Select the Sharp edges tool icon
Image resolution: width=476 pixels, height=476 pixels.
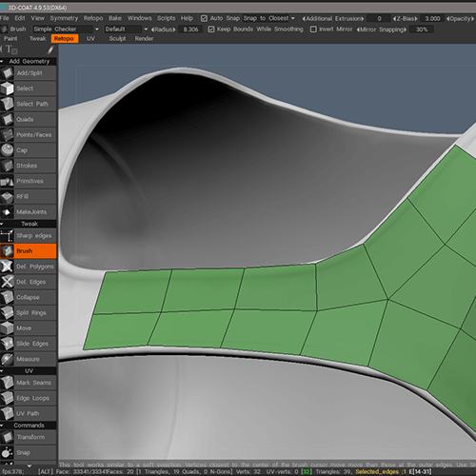[x=7, y=235]
